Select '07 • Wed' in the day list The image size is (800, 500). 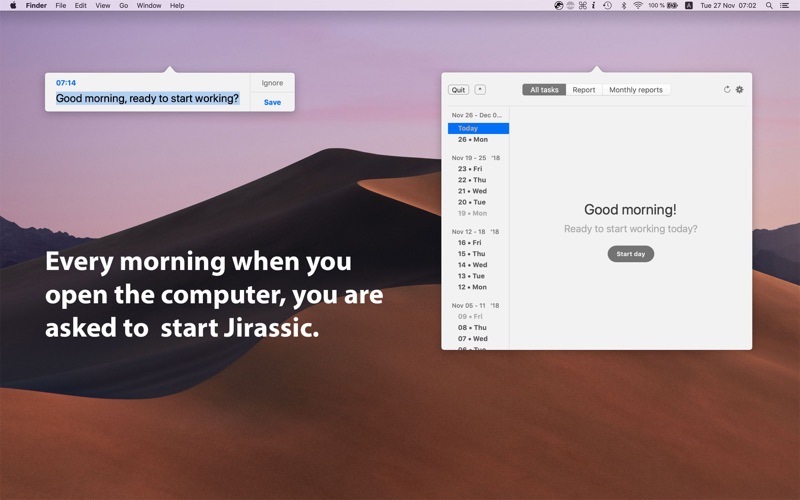coord(472,339)
